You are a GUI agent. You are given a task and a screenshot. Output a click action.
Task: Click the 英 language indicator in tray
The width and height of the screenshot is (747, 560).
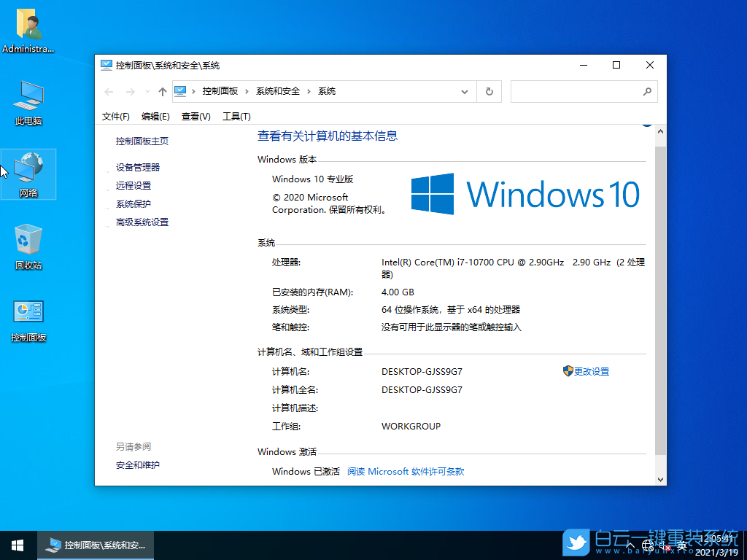coord(681,545)
